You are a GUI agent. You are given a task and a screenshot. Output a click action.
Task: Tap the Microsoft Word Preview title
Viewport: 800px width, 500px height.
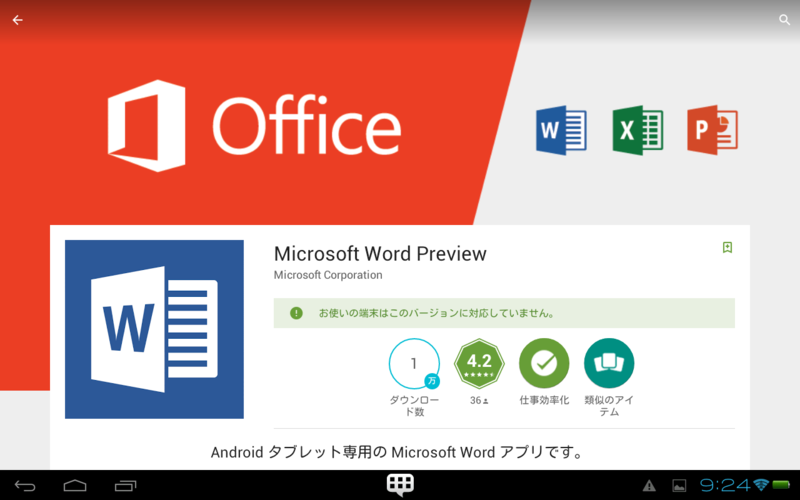380,254
